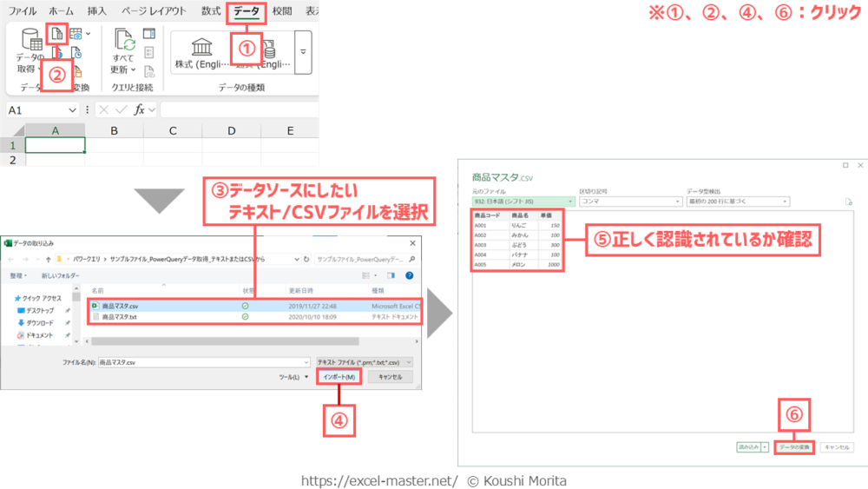Expand the file origin 932 Shift JIS dropdown
Image resolution: width=868 pixels, height=489 pixels.
pos(522,202)
